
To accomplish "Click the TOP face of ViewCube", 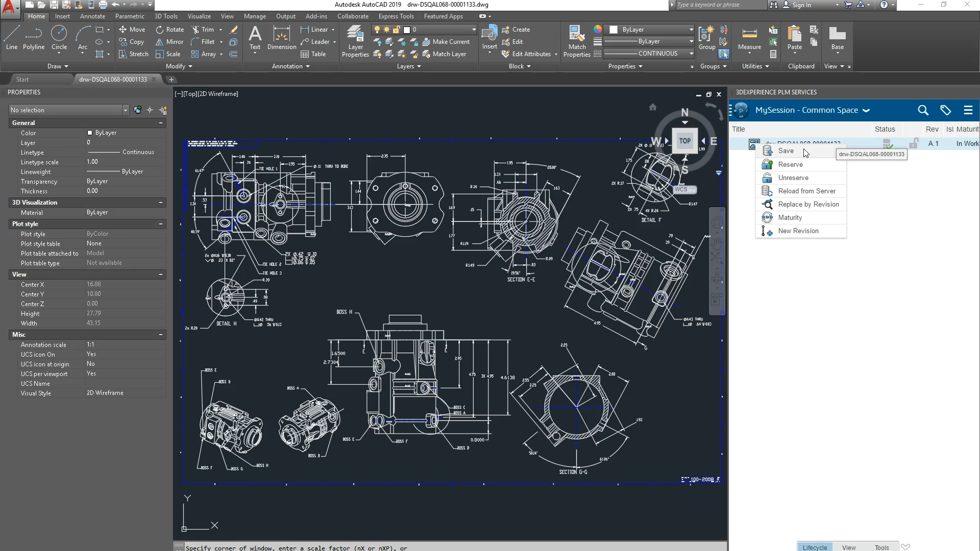I will [x=684, y=141].
